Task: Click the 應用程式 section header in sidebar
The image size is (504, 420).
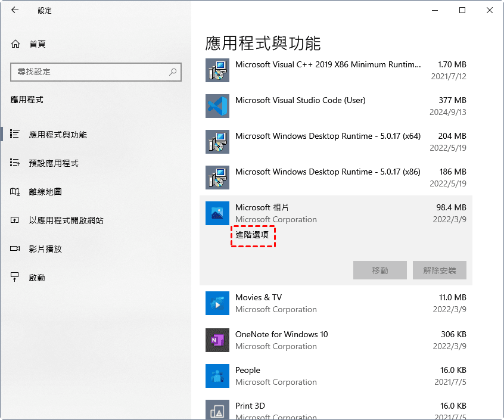Action: 27,99
